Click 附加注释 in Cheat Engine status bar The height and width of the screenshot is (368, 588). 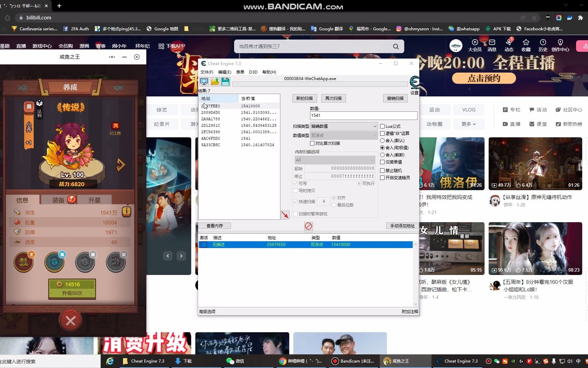click(410, 311)
